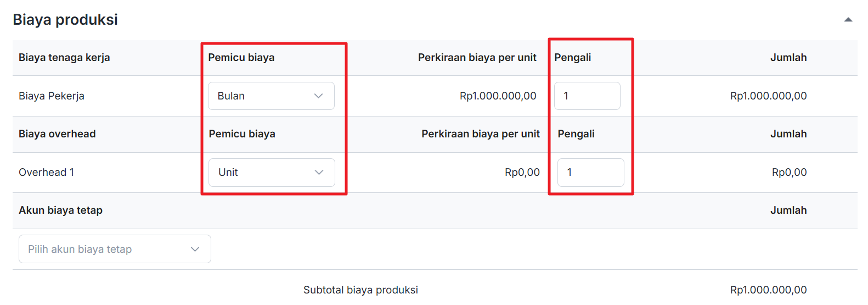
Task: Focus the Pengali field for Overhead 1
Action: (590, 173)
